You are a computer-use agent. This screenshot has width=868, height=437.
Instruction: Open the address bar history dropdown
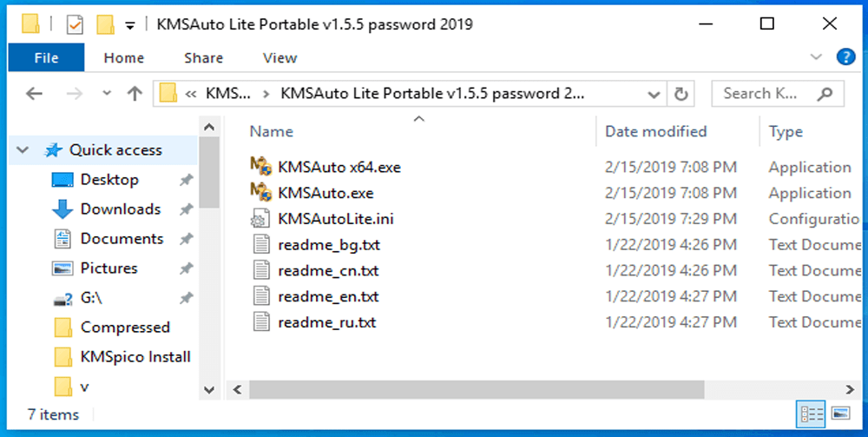[x=654, y=94]
